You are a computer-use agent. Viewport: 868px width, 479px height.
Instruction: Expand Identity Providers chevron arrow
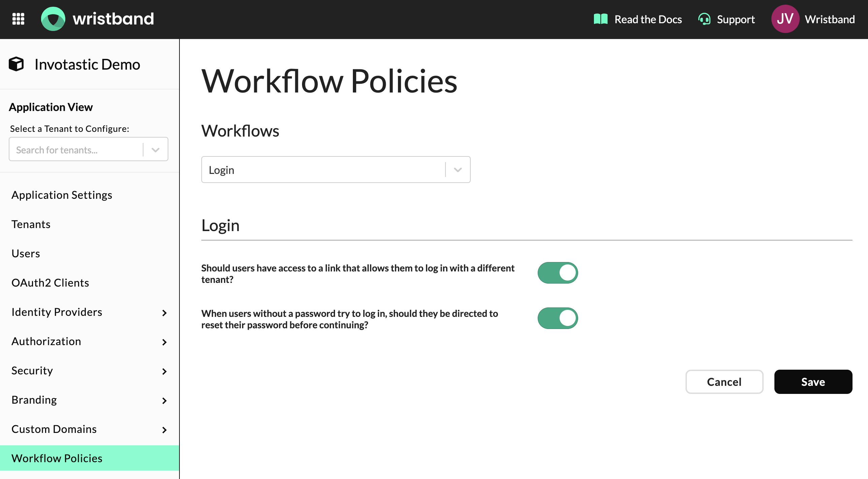click(164, 313)
